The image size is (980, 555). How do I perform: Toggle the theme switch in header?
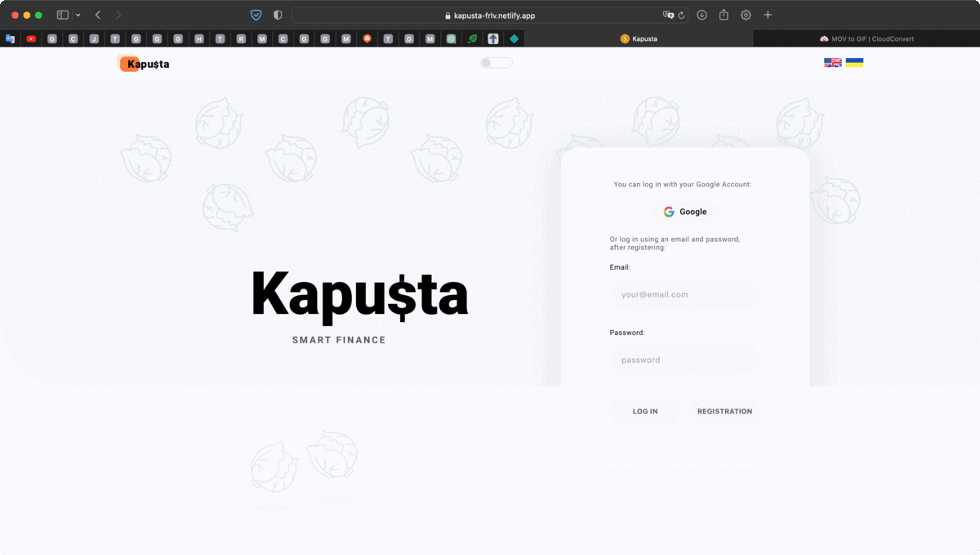[x=497, y=63]
